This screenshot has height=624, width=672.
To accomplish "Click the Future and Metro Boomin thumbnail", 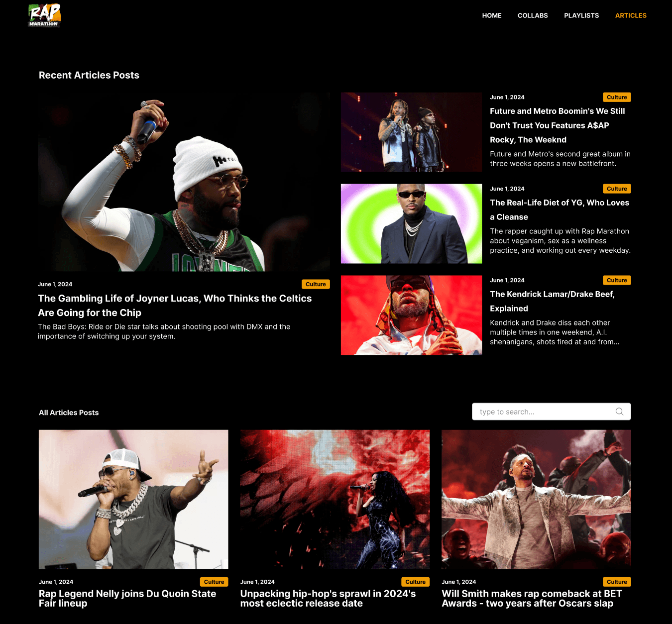I will [x=411, y=132].
